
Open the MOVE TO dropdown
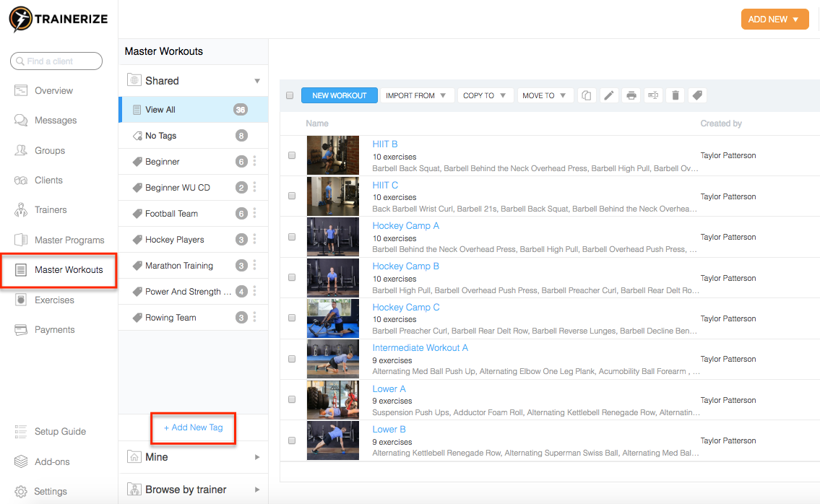tap(545, 95)
